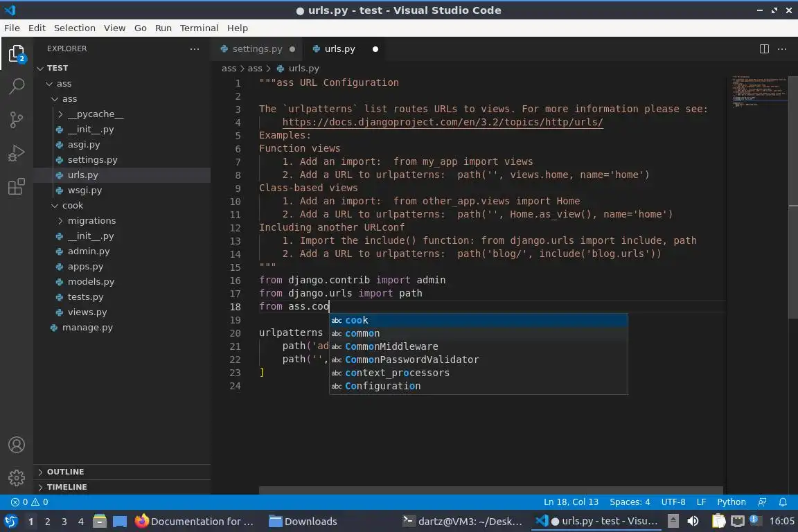Open notifications bell in status bar

pyautogui.click(x=783, y=502)
